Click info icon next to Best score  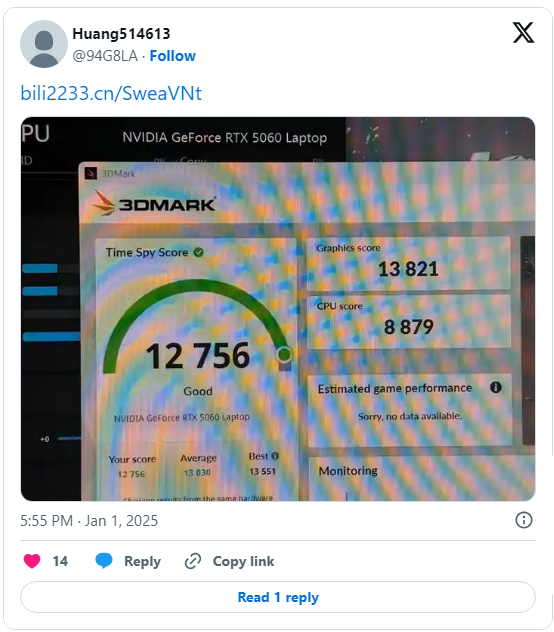pos(275,456)
